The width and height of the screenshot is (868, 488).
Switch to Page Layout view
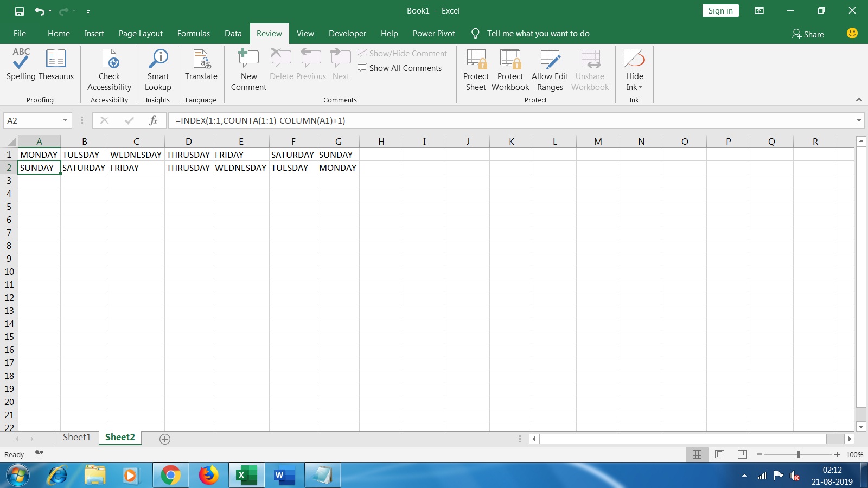pyautogui.click(x=719, y=454)
